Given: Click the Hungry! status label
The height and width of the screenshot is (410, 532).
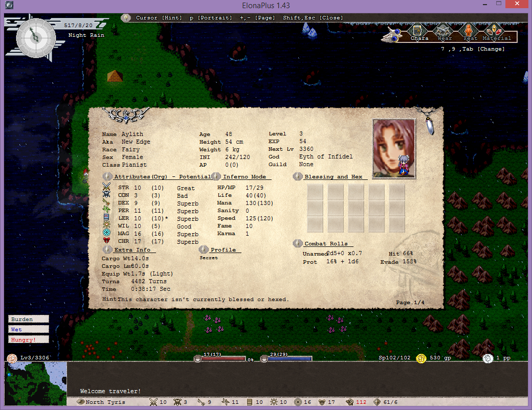Looking at the screenshot, I should (29, 339).
